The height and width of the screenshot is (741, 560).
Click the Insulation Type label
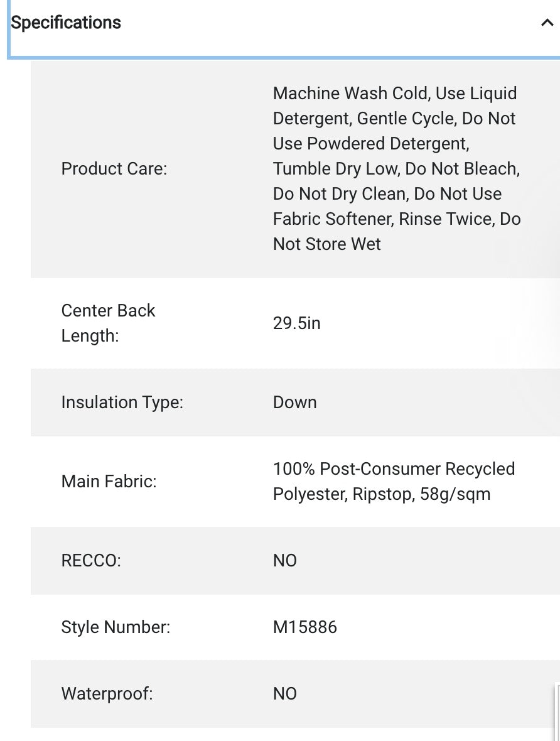(122, 403)
